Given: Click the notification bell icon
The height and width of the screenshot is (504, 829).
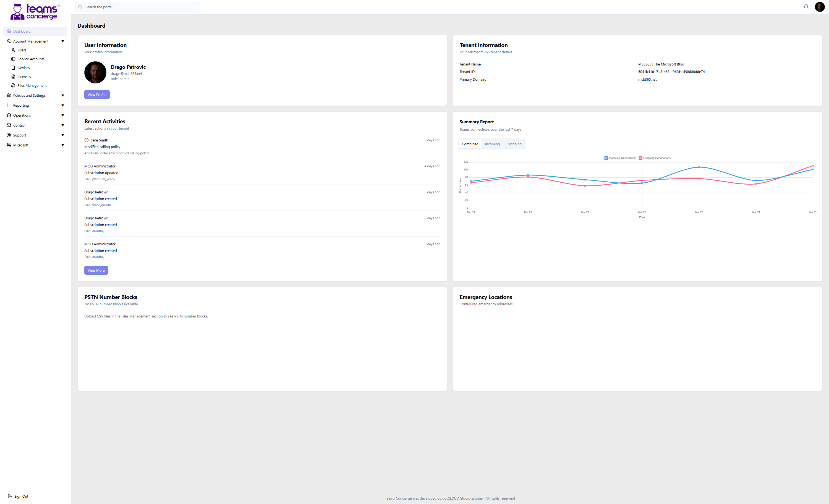Looking at the screenshot, I should 806,7.
